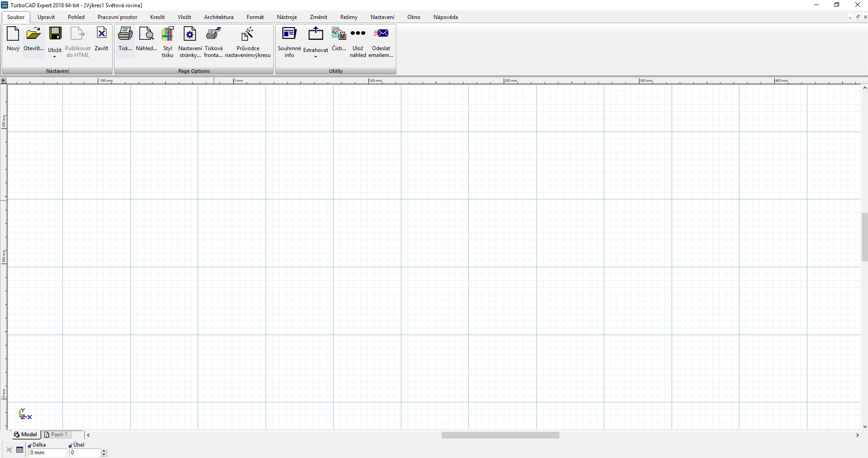The height and width of the screenshot is (458, 868).
Task: Click the Úhel input field
Action: [85, 453]
